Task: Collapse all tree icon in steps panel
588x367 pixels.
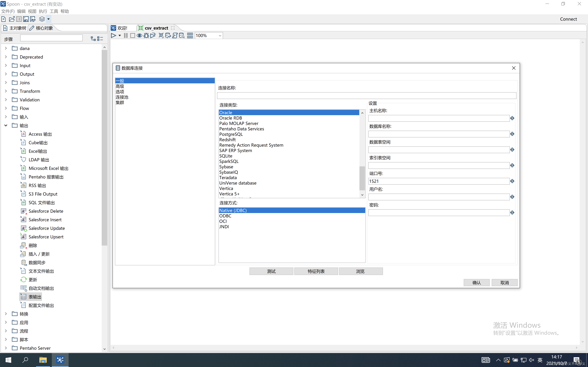Action: pyautogui.click(x=100, y=39)
